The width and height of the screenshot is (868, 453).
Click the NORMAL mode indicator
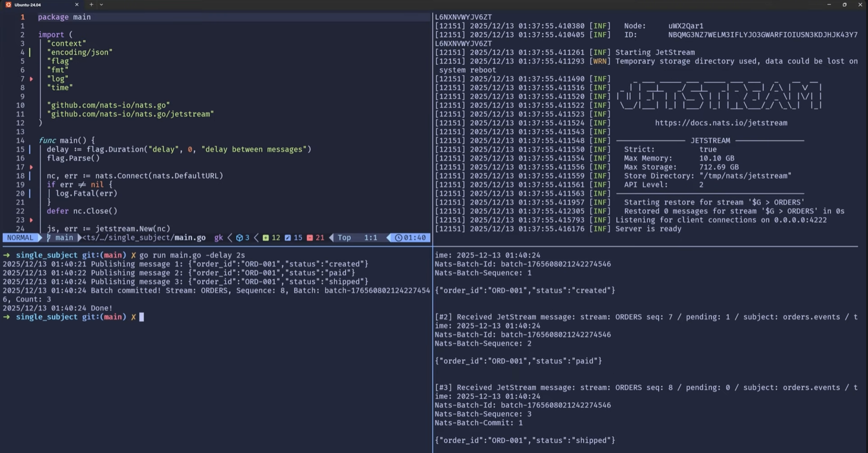pyautogui.click(x=20, y=238)
